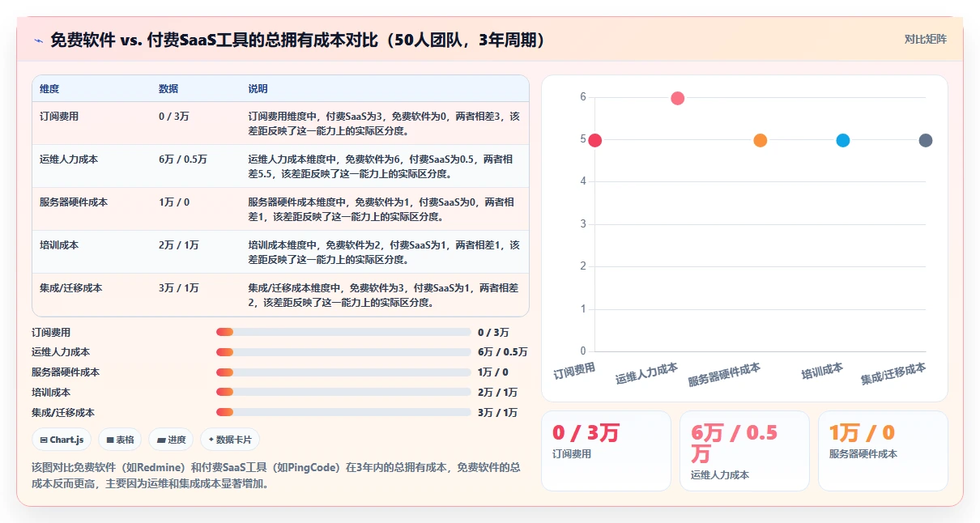
Task: Click the 3万 / 1万 value beside the progress bar
Action: click(497, 412)
